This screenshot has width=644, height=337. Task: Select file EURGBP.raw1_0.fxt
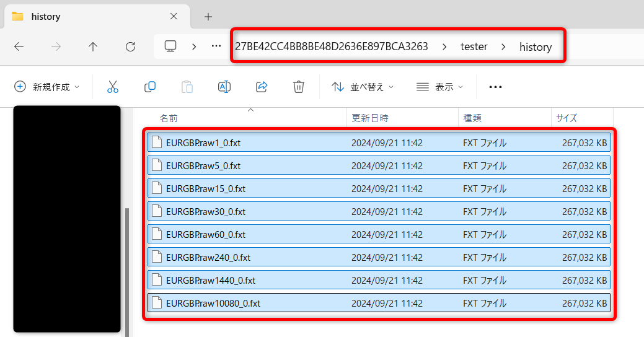379,142
